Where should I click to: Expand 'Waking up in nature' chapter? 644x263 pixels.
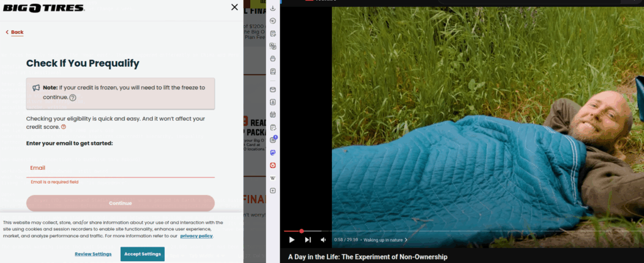(386, 240)
